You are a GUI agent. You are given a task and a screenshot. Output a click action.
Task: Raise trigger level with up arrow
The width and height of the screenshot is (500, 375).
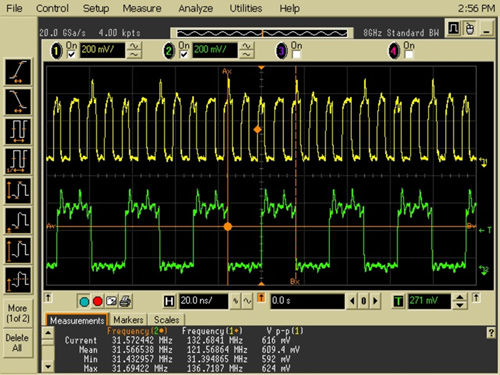coord(460,297)
